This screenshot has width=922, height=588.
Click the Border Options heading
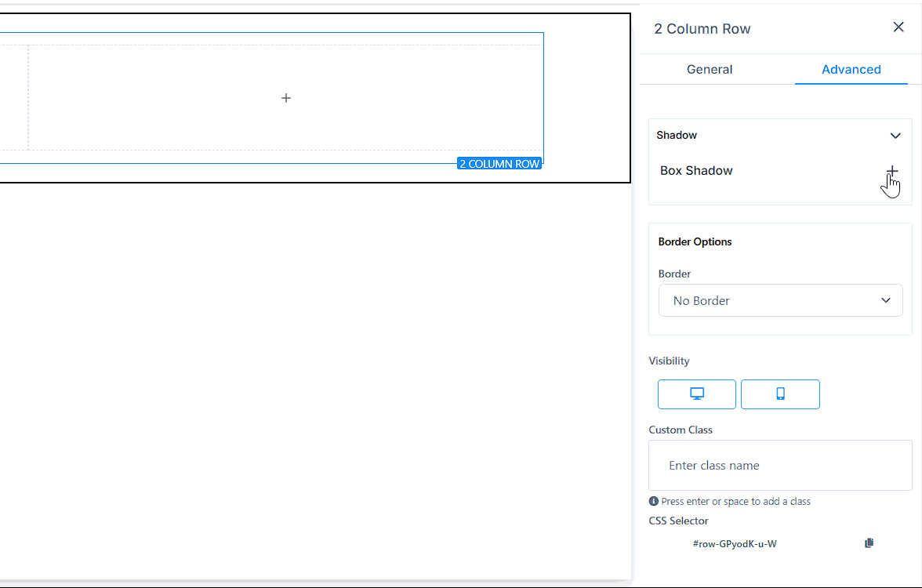pos(695,241)
